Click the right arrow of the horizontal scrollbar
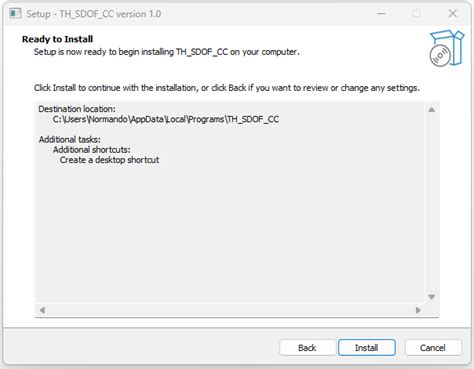Screen dimensions: 474x369 (x=418, y=310)
